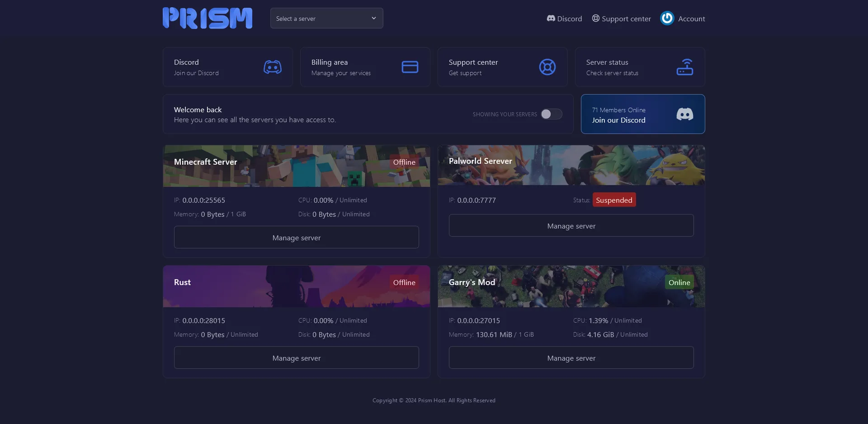
Task: Click the Discord controller icon in Discord card
Action: [x=272, y=67]
